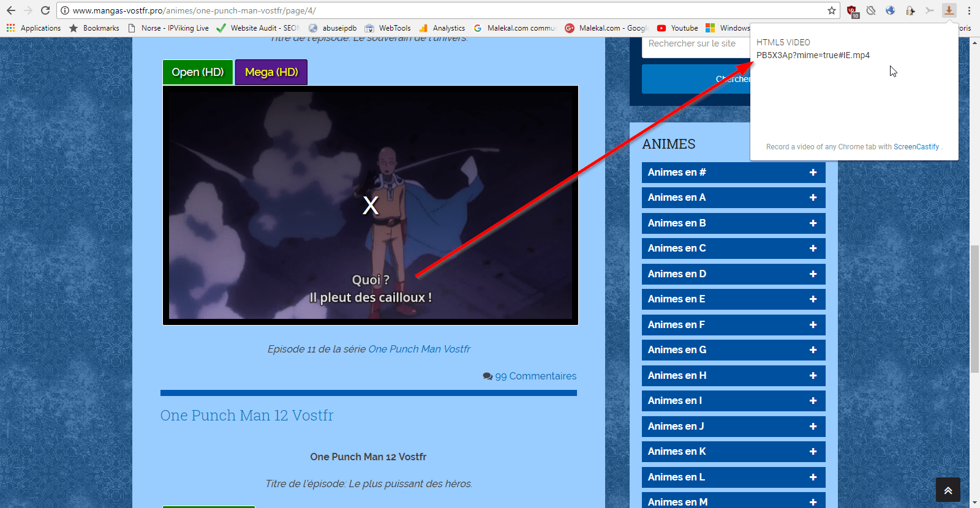
Task: Focus the Rechercher sur le site field
Action: (x=696, y=43)
